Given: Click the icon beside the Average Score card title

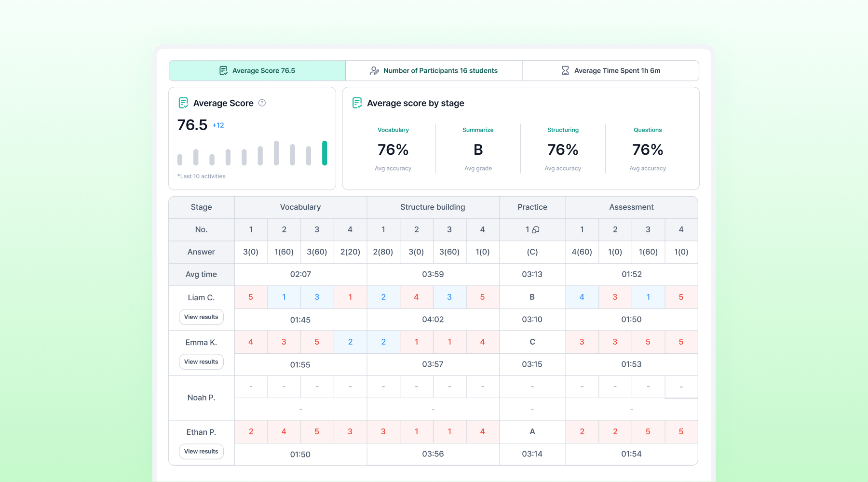Looking at the screenshot, I should [183, 103].
